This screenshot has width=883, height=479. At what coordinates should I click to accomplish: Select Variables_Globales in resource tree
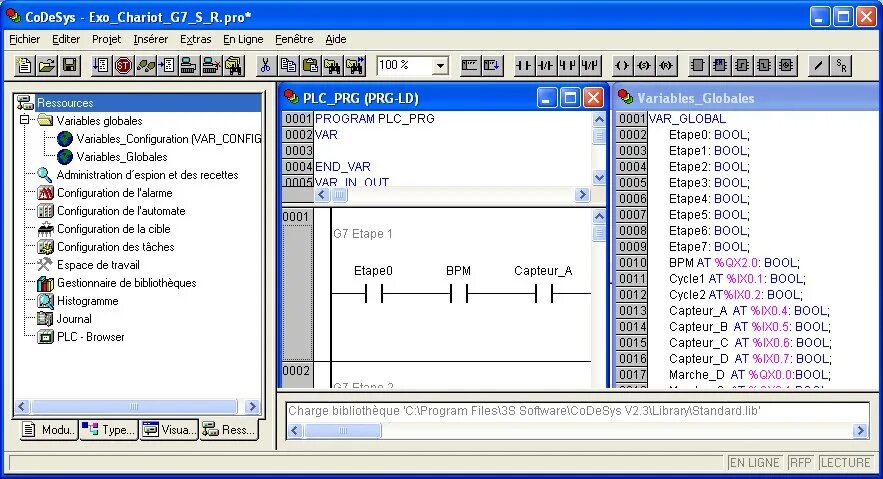[112, 157]
